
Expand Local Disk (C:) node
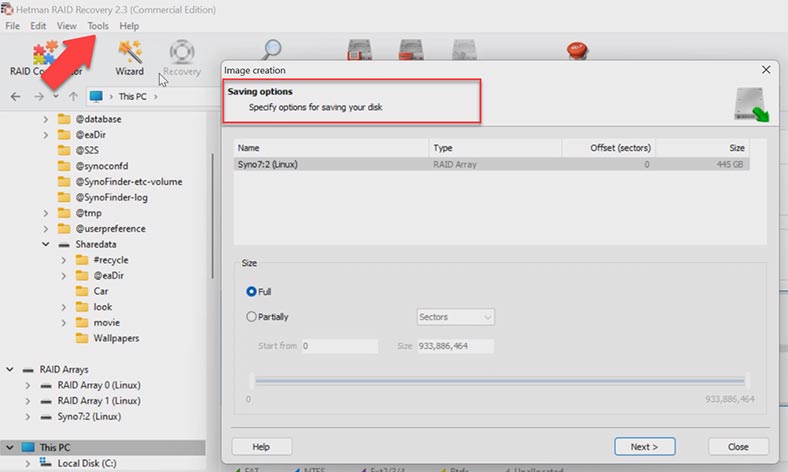coord(28,463)
